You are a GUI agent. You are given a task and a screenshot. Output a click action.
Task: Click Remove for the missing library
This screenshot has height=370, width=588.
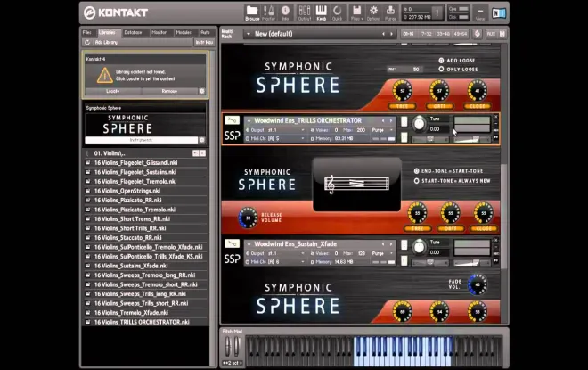tap(169, 91)
